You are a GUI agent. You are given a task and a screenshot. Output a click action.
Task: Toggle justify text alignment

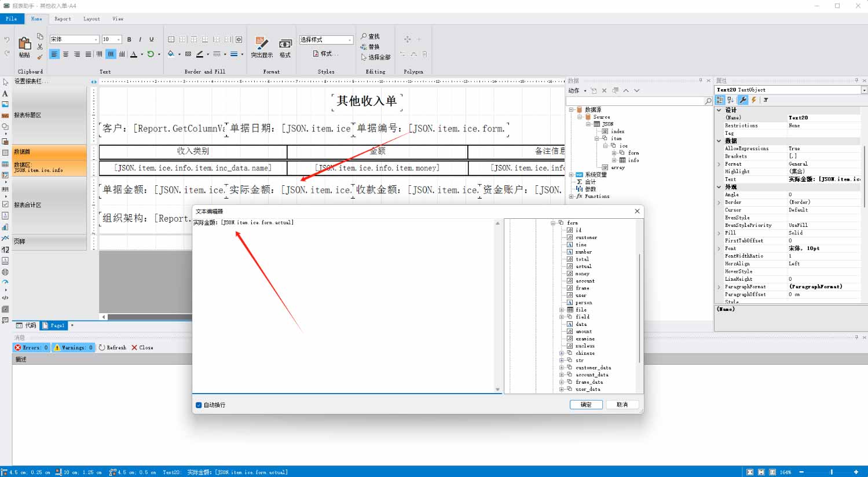(x=88, y=54)
